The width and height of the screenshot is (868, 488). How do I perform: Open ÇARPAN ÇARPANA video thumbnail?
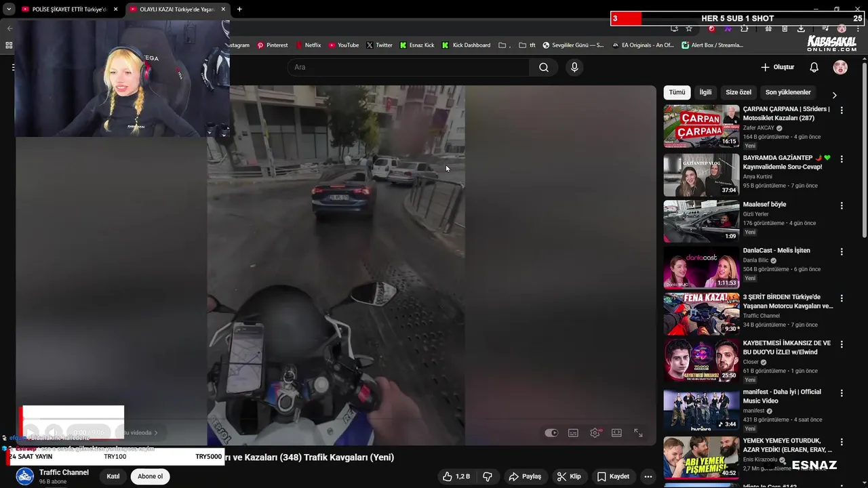[701, 126]
